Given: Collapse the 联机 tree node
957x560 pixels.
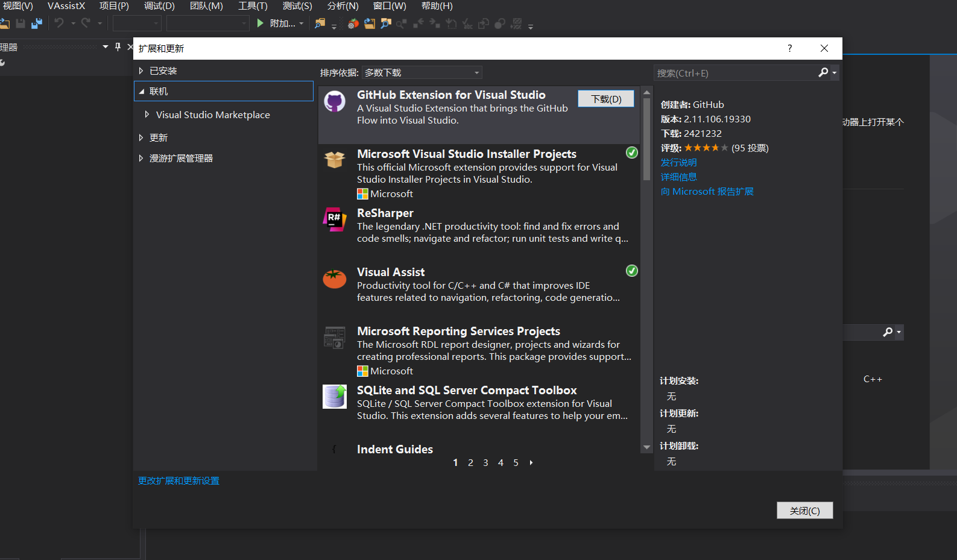Looking at the screenshot, I should tap(142, 91).
